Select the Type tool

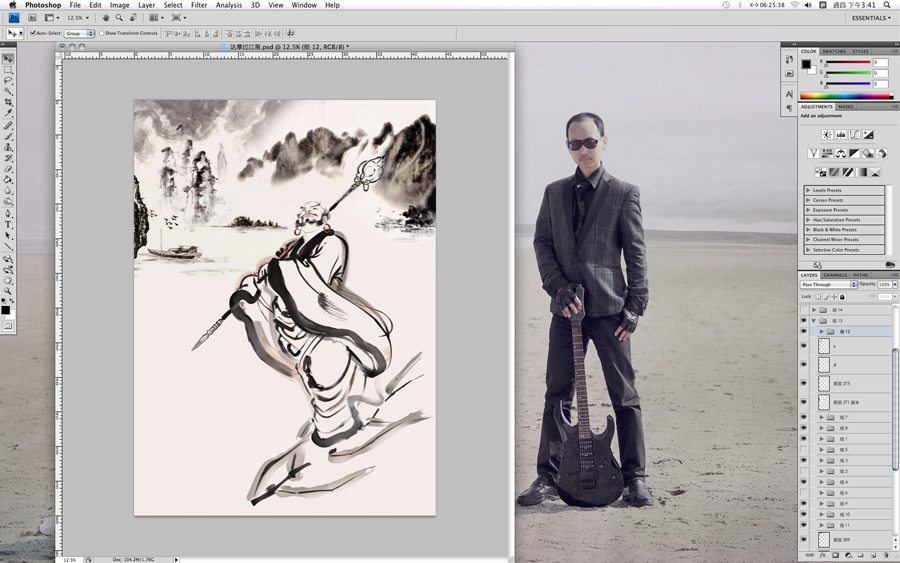pos(7,224)
